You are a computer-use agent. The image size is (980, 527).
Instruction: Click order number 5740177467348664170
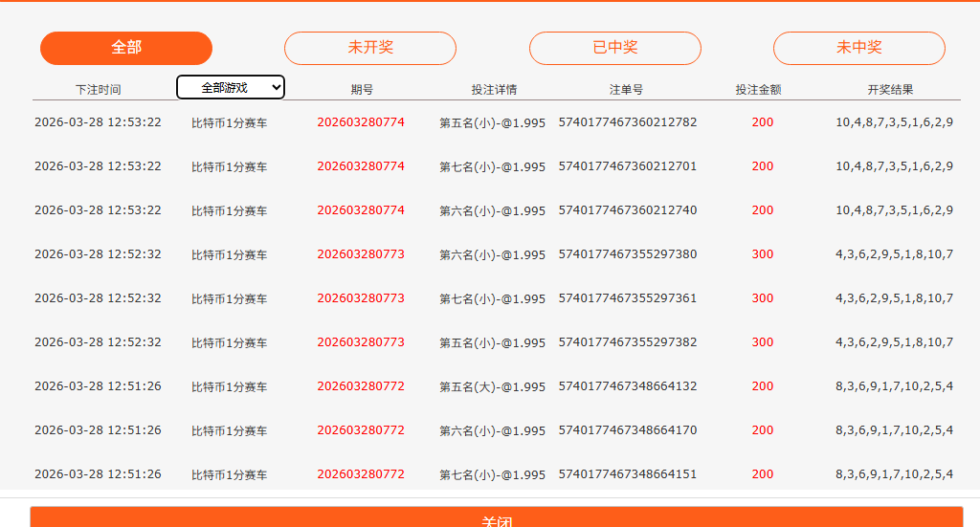coord(627,430)
